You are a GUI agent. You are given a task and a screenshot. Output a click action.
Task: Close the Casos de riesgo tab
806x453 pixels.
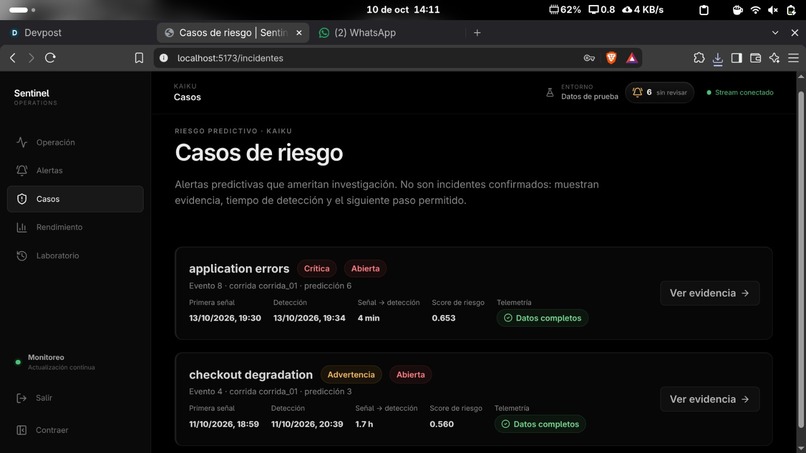pyautogui.click(x=299, y=32)
